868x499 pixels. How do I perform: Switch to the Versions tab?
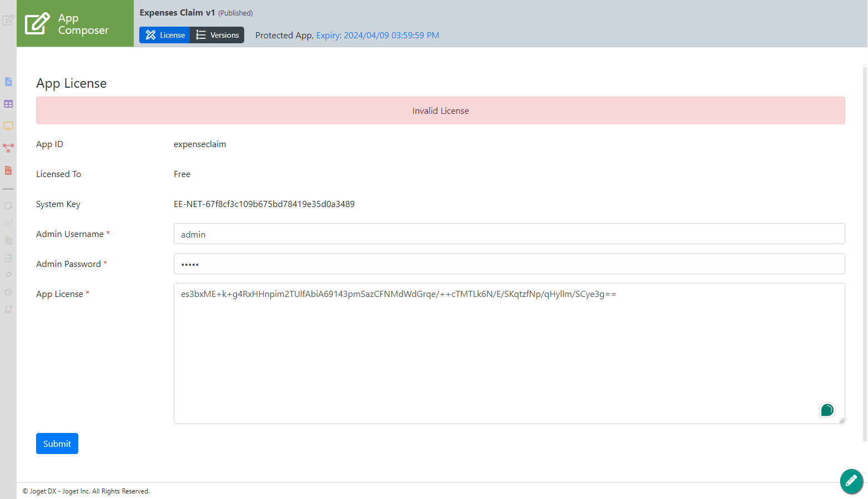[217, 35]
